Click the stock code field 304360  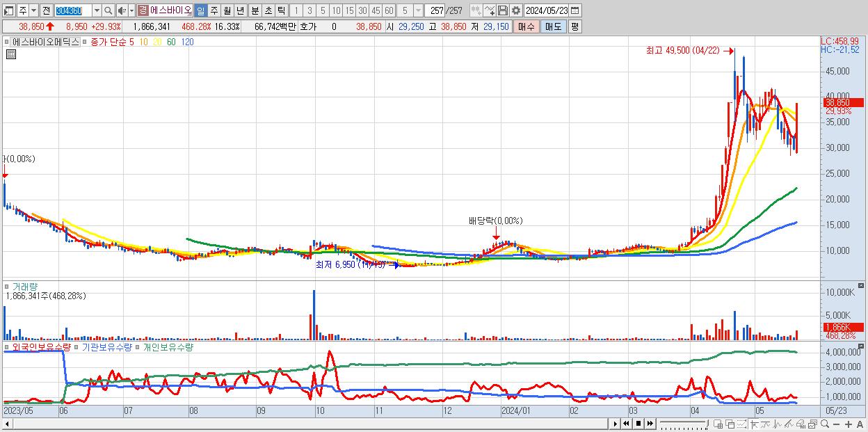click(x=72, y=10)
